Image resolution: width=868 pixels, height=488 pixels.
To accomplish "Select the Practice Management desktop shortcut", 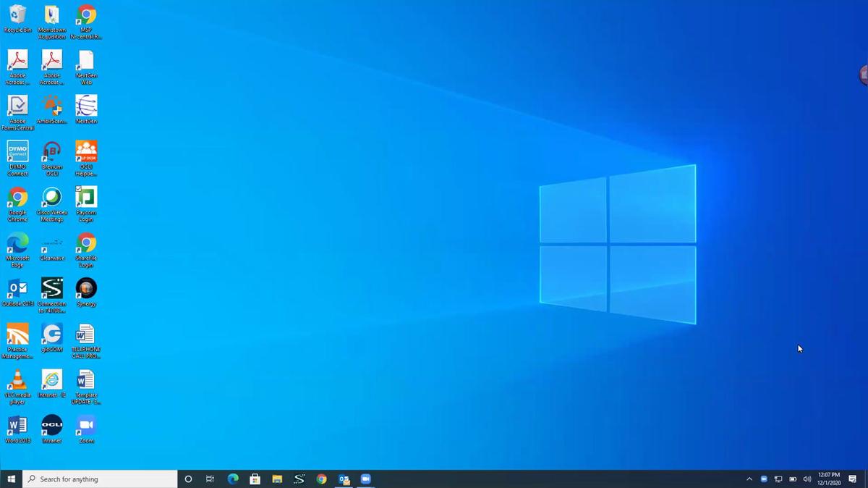I will click(17, 335).
